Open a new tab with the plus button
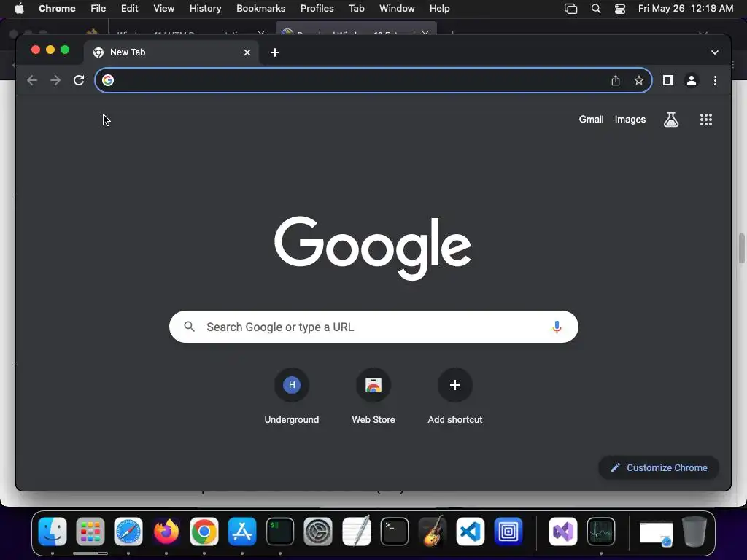The image size is (747, 560). [x=275, y=52]
